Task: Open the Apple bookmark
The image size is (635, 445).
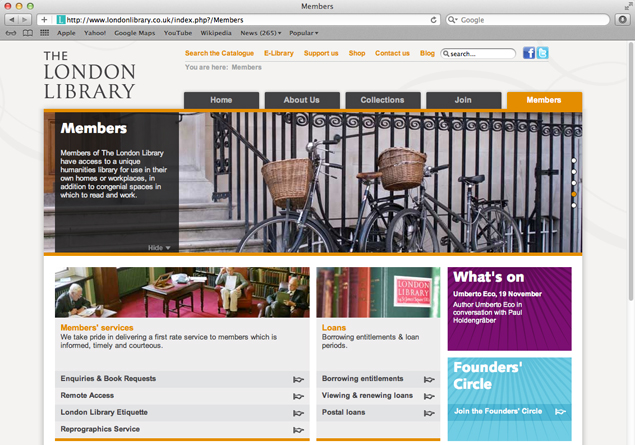Action: [66, 33]
